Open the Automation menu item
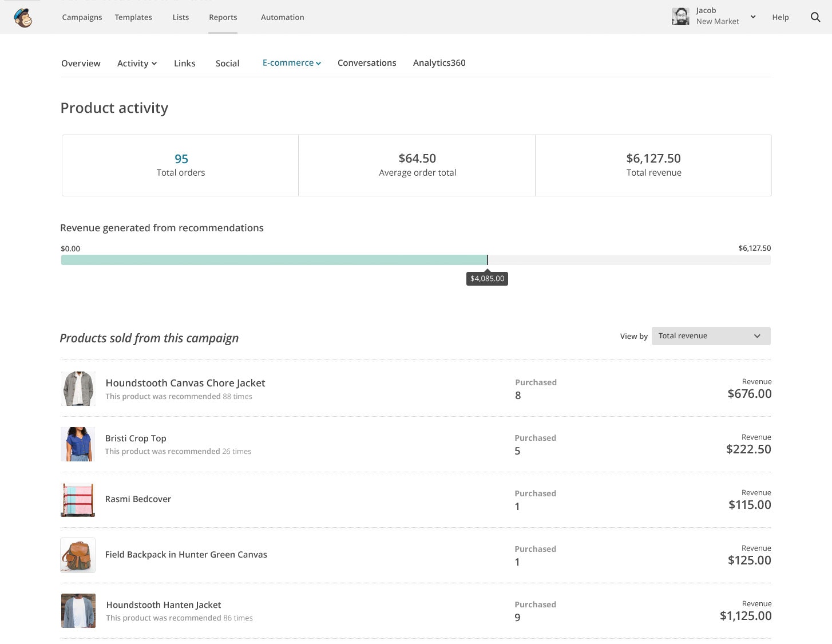This screenshot has height=644, width=832. pos(282,17)
